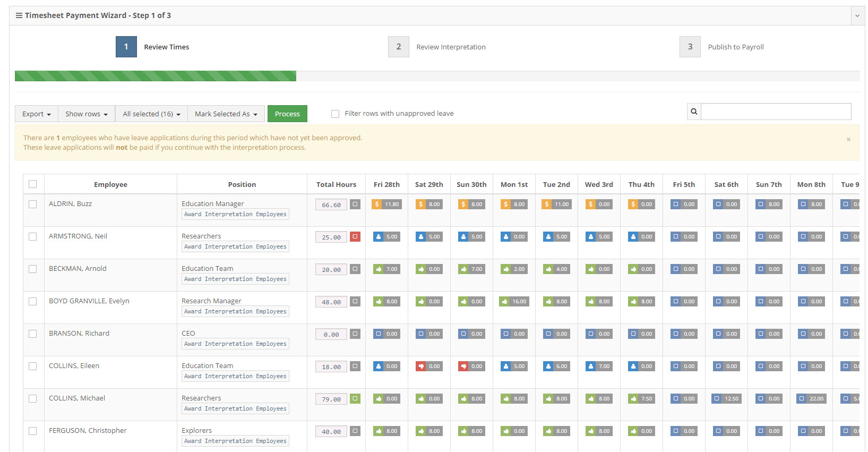The height and width of the screenshot is (452, 868).
Task: Click Ferguson's thumbs-up icon for Wed 3rd
Action: pyautogui.click(x=591, y=431)
